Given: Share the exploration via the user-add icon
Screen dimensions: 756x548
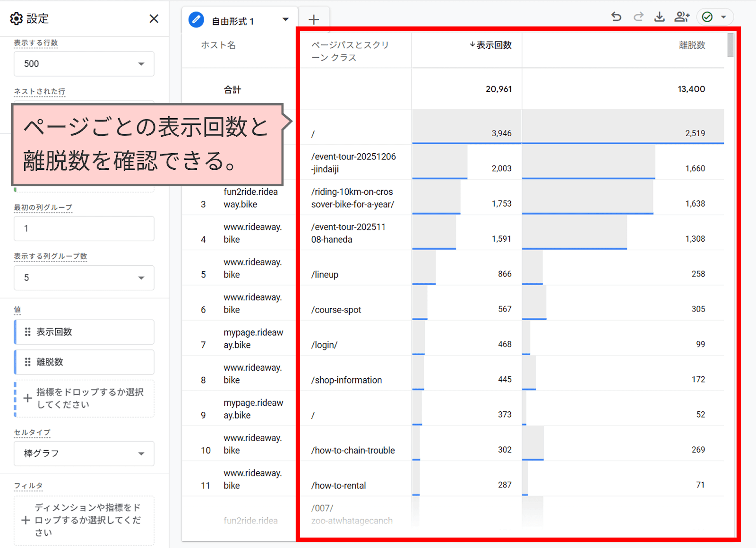Looking at the screenshot, I should [x=682, y=16].
